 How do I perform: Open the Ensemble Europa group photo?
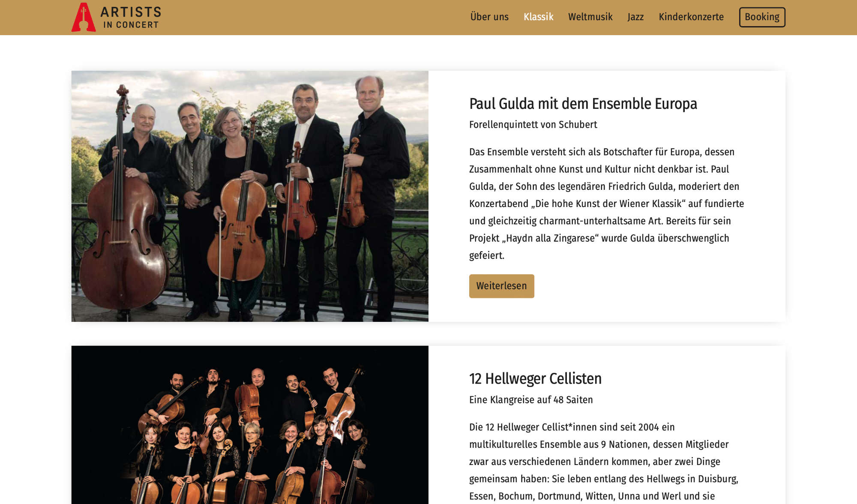250,196
